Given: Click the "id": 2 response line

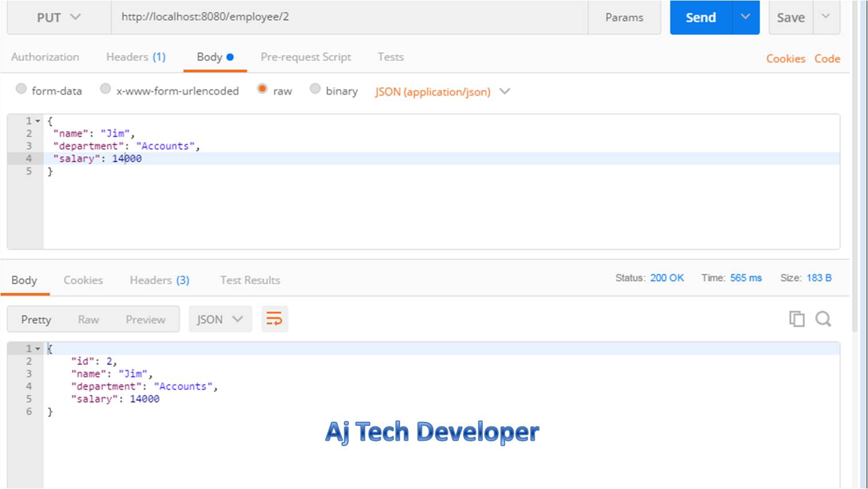Looking at the screenshot, I should pos(94,362).
